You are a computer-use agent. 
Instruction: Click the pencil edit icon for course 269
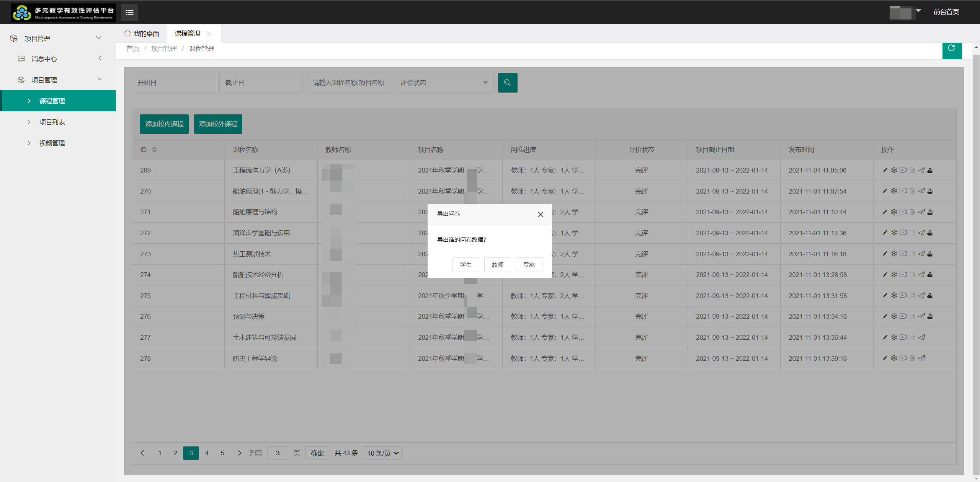[885, 170]
